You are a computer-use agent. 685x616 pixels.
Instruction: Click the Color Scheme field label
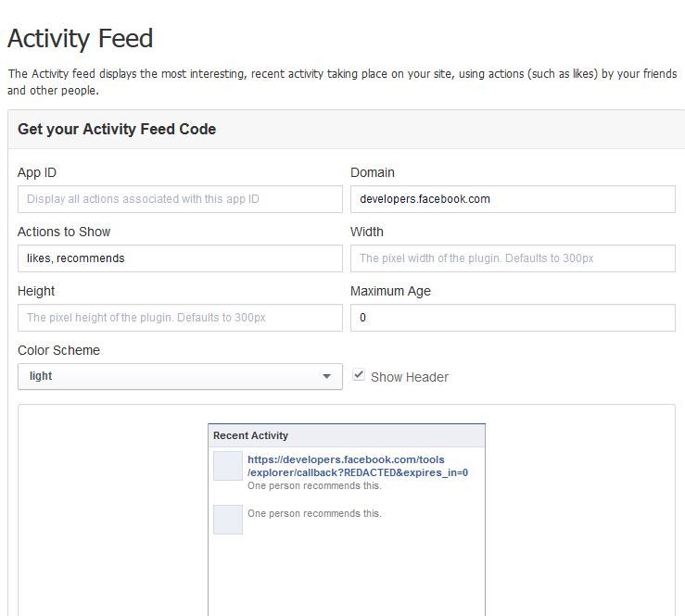point(58,350)
